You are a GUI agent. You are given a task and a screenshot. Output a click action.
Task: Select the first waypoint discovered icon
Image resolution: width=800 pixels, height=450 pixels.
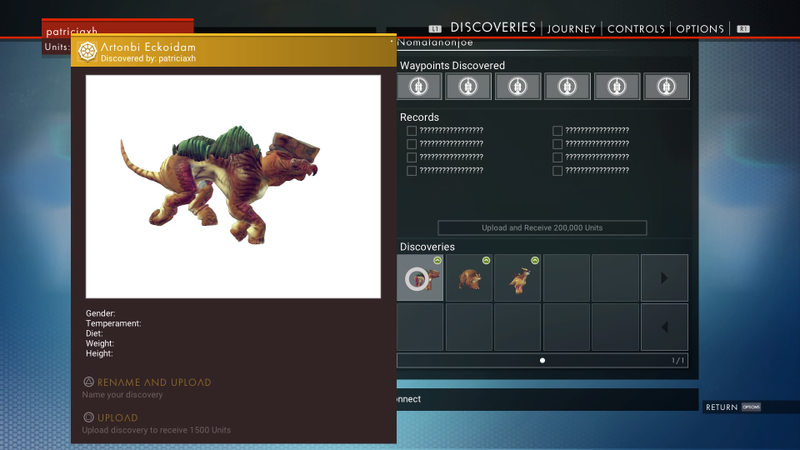[419, 86]
